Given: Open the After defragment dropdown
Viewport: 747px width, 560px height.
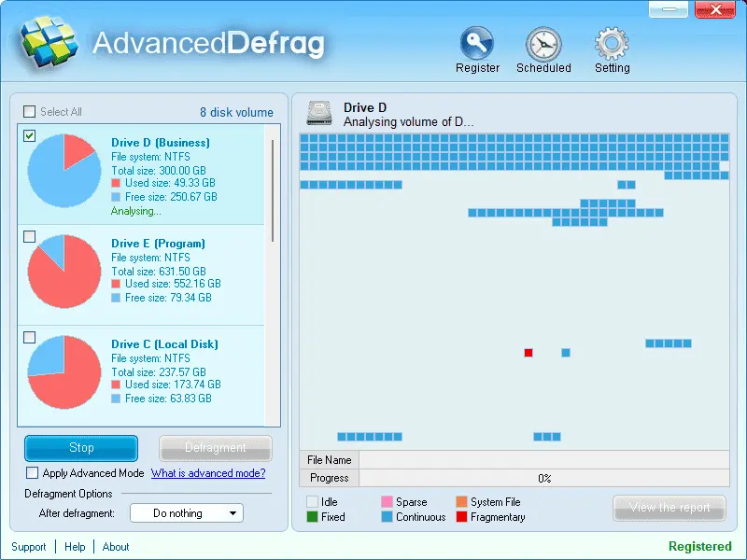Looking at the screenshot, I should [x=187, y=512].
